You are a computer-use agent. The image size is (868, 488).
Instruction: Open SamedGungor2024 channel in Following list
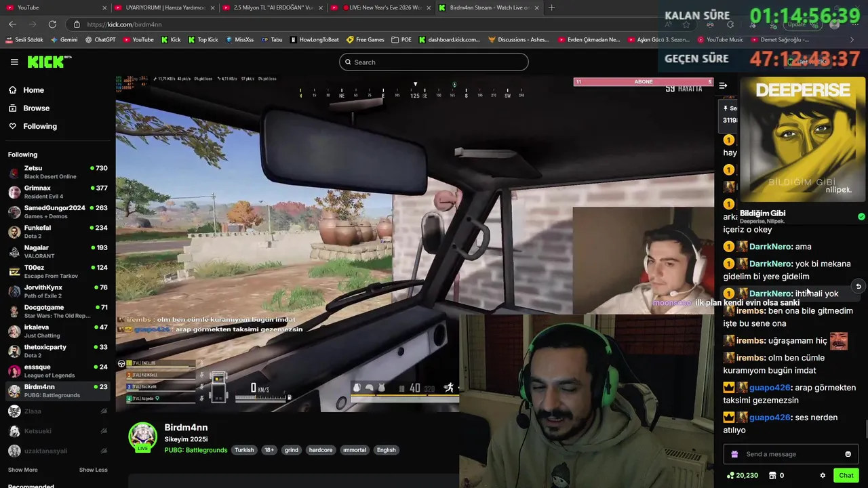58,211
